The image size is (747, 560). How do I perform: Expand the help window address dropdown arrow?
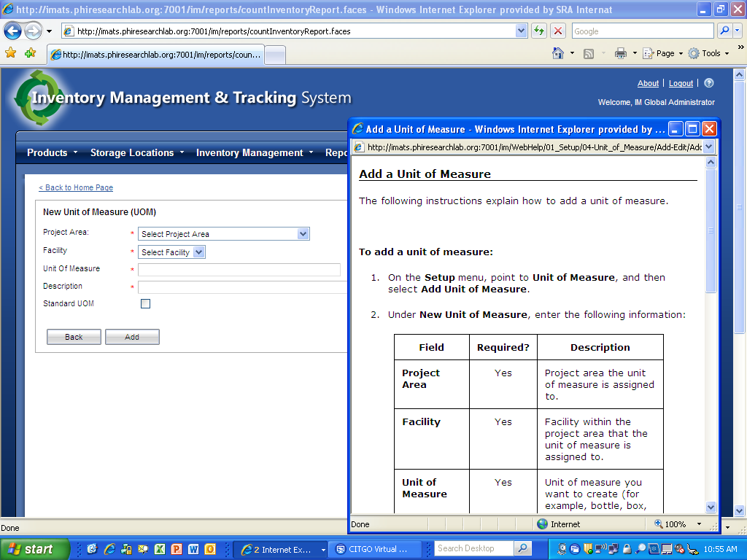click(709, 147)
